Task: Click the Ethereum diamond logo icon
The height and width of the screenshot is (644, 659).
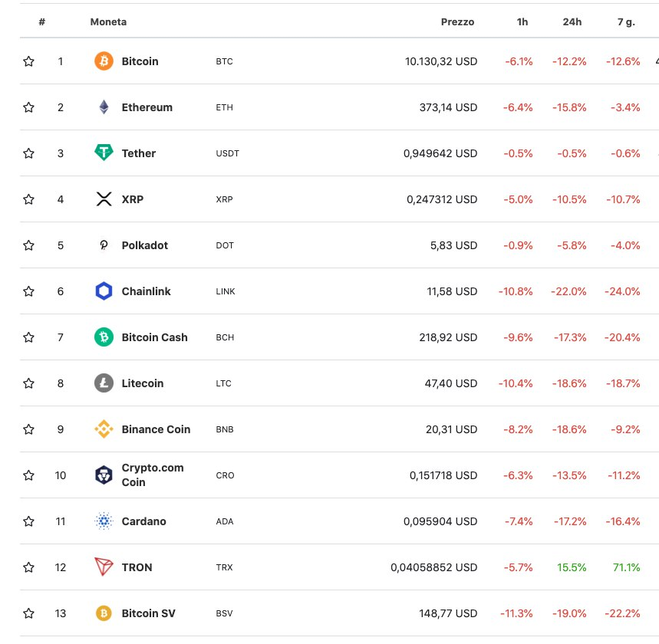Action: point(104,107)
